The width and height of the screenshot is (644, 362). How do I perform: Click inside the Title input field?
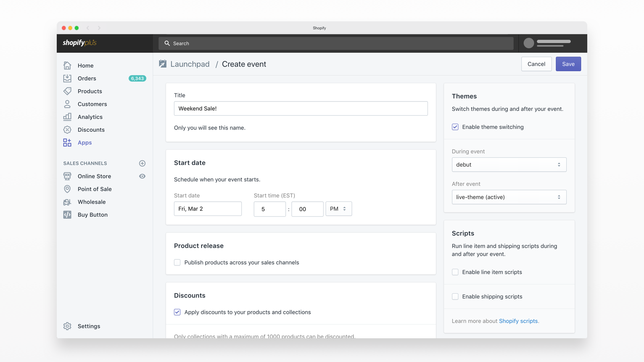(301, 108)
